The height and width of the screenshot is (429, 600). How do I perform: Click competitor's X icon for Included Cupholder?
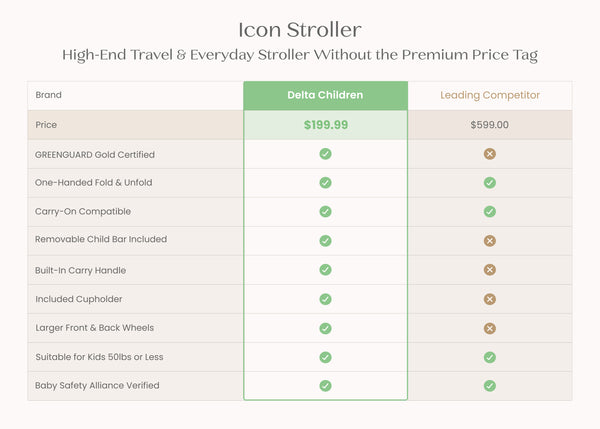[490, 299]
